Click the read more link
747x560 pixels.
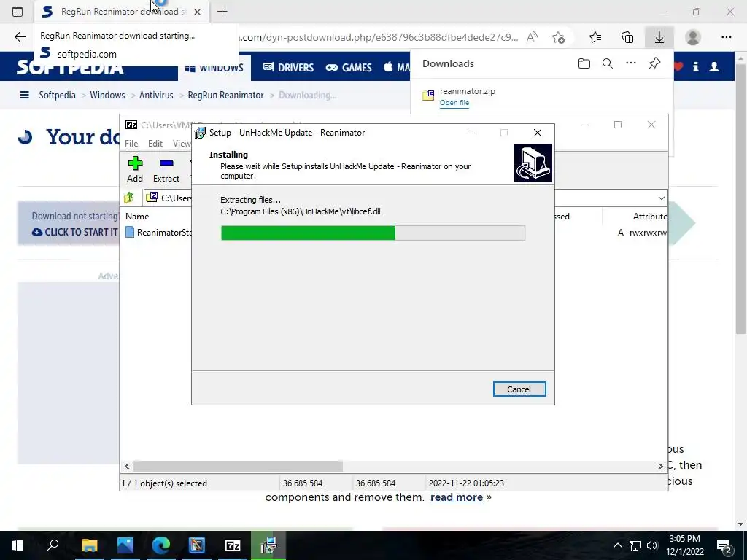pyautogui.click(x=457, y=497)
